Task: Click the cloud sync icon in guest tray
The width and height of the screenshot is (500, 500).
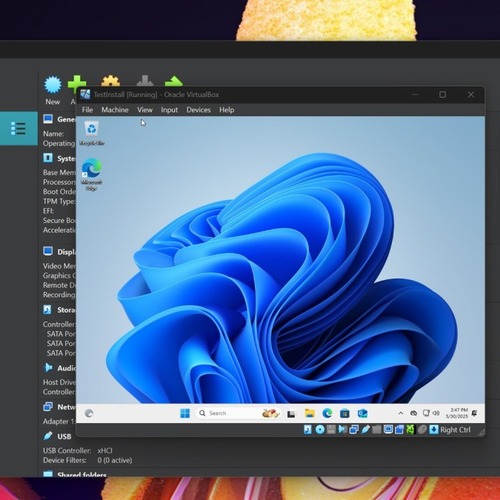Action: 414,413
